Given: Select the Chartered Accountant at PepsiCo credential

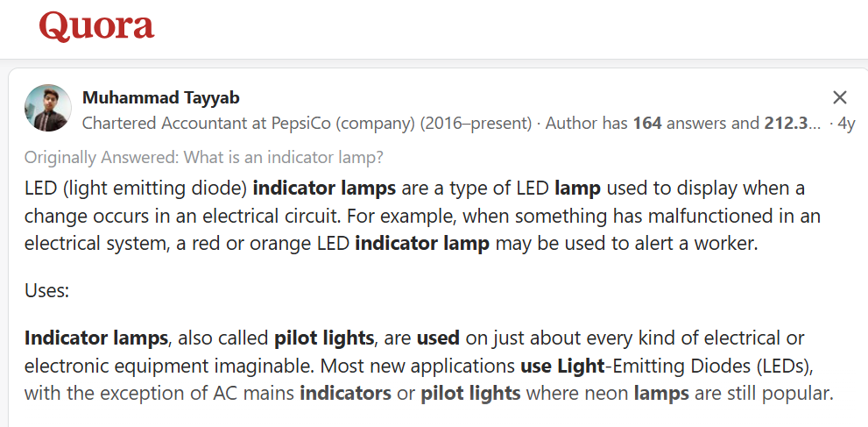Looking at the screenshot, I should click(307, 123).
